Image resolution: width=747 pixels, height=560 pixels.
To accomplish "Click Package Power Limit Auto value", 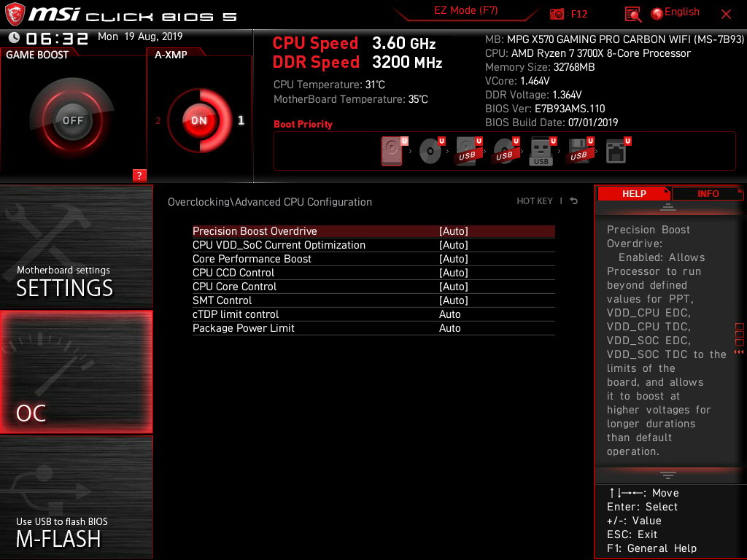I will pyautogui.click(x=449, y=328).
